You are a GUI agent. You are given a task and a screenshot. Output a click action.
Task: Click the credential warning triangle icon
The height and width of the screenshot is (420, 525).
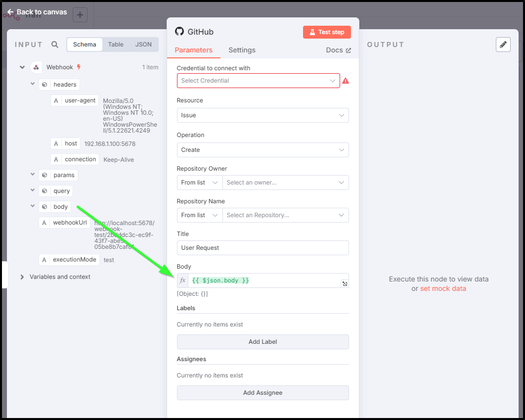click(x=346, y=81)
